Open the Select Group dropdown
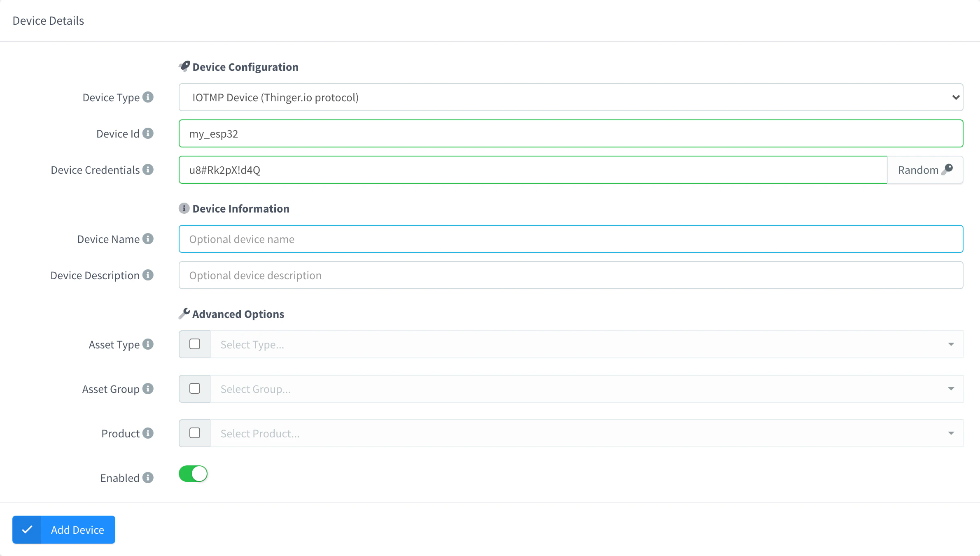This screenshot has height=556, width=980. [586, 389]
